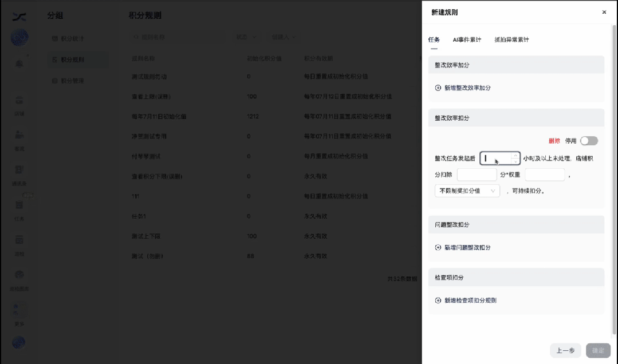Viewport: 618px width, 364px height.
Task: Click the 整改效率加分 section header
Action: point(516,65)
